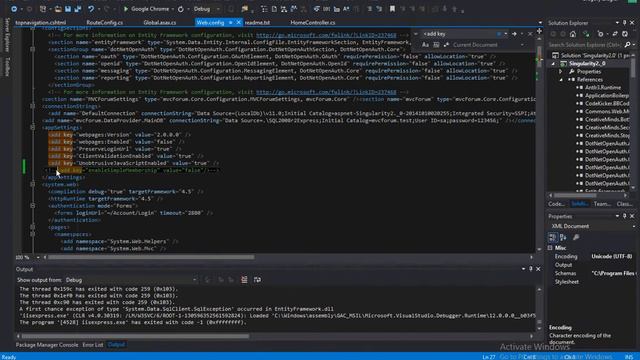Switch to HomeController.cs tab
This screenshot has height=360, width=640.
(313, 22)
